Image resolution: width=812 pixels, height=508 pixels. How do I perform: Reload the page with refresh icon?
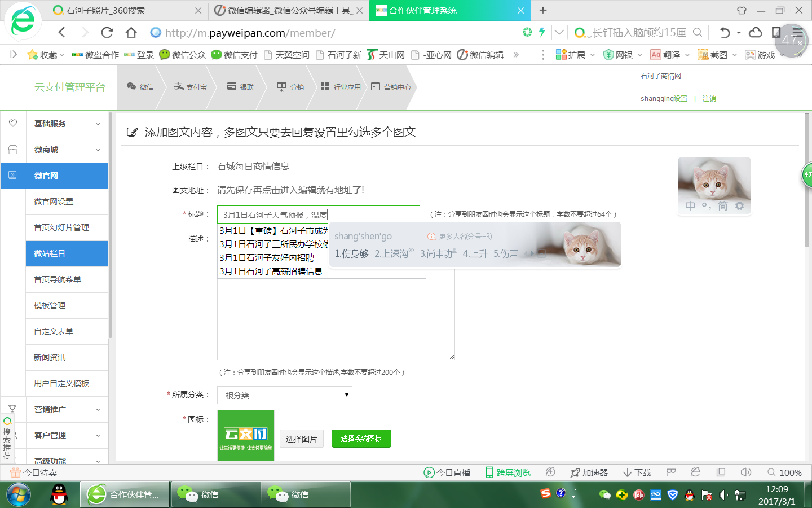pos(107,33)
